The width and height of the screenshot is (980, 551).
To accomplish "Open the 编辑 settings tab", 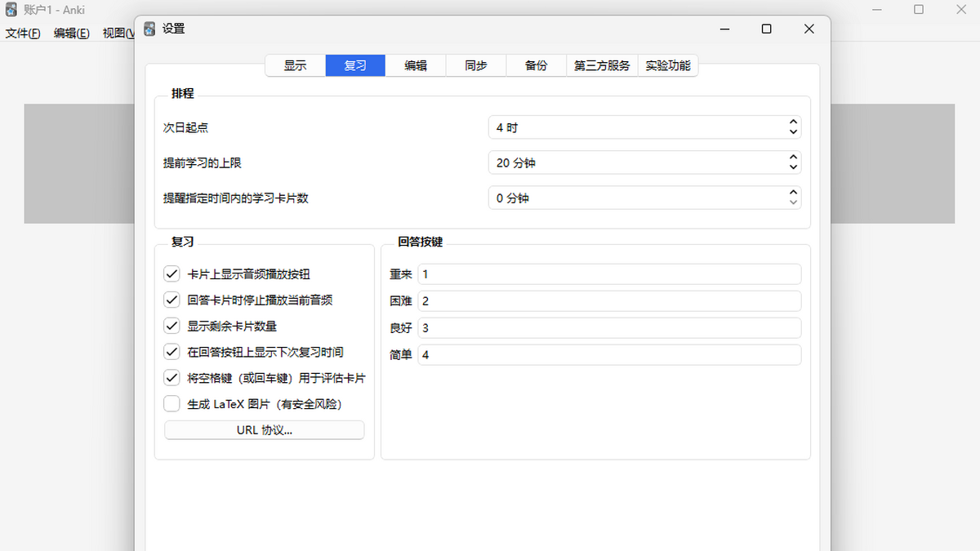I will (x=416, y=65).
